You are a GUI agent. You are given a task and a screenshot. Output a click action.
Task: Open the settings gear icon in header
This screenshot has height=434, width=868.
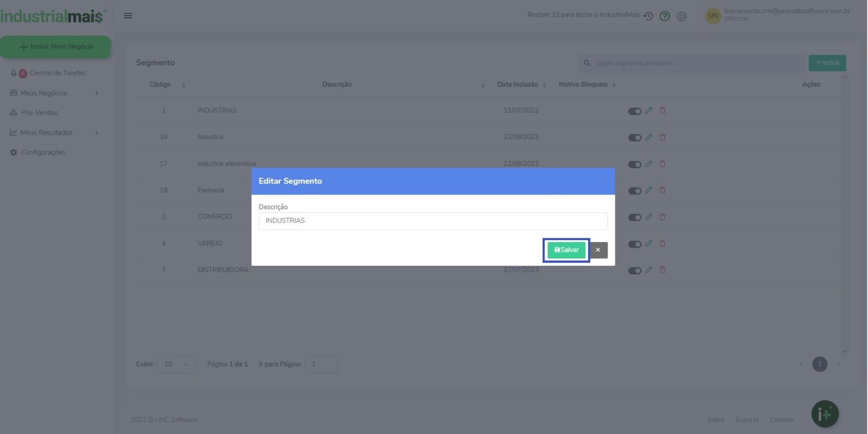point(681,16)
